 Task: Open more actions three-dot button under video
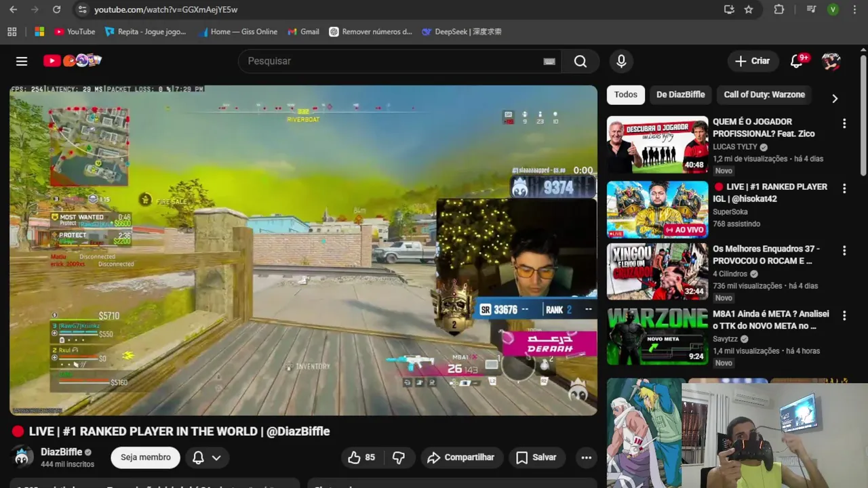587,457
